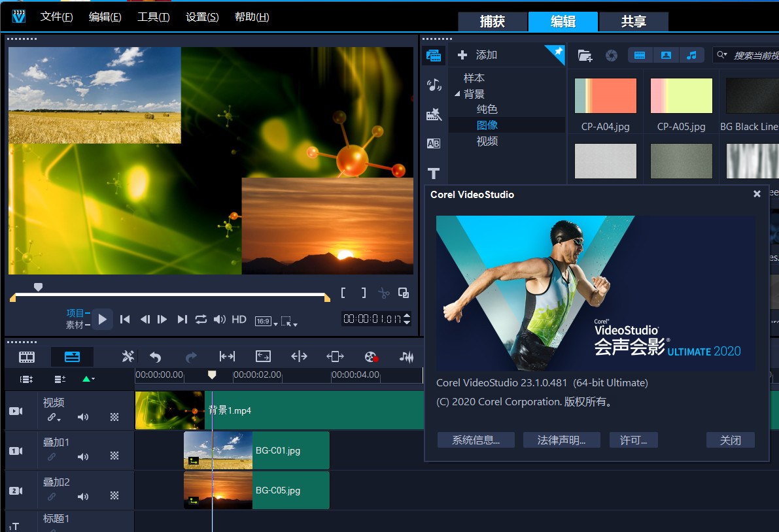
Task: Click the 添加 add folder button
Action: 477,55
